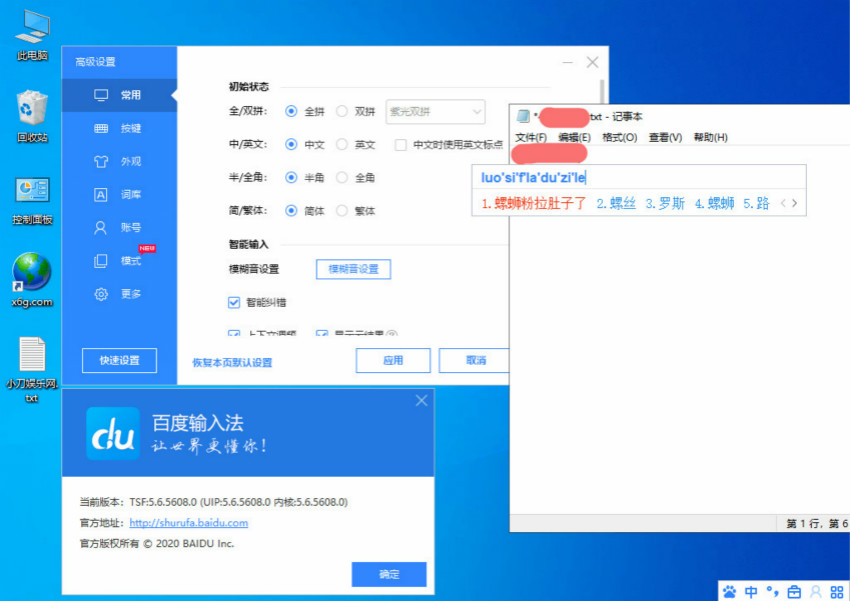Choose candidate 3 罗斯
The width and height of the screenshot is (850, 601).
pos(665,203)
